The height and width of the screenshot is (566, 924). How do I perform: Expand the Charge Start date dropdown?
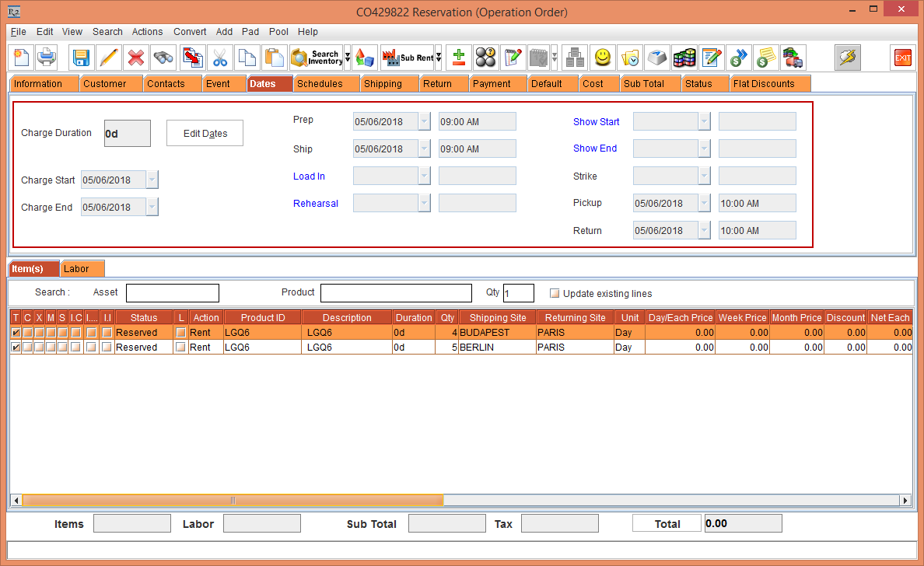tap(152, 180)
